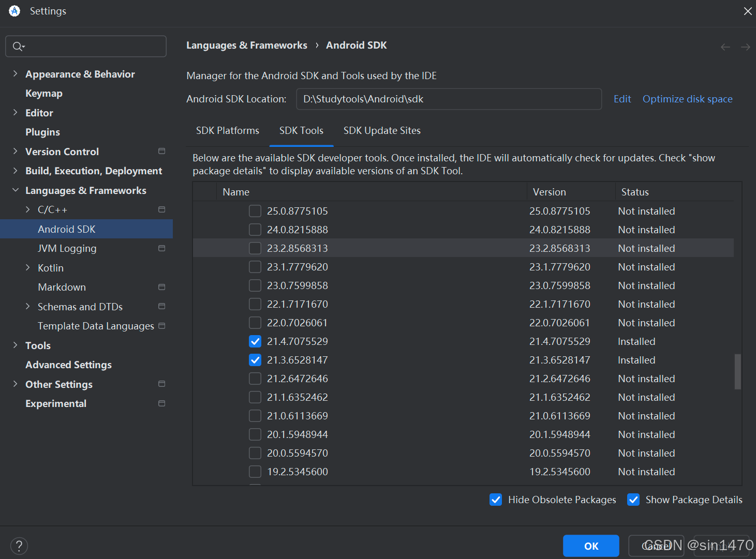Click the project-level icon beside JVM Logging
The image size is (756, 559).
(161, 248)
